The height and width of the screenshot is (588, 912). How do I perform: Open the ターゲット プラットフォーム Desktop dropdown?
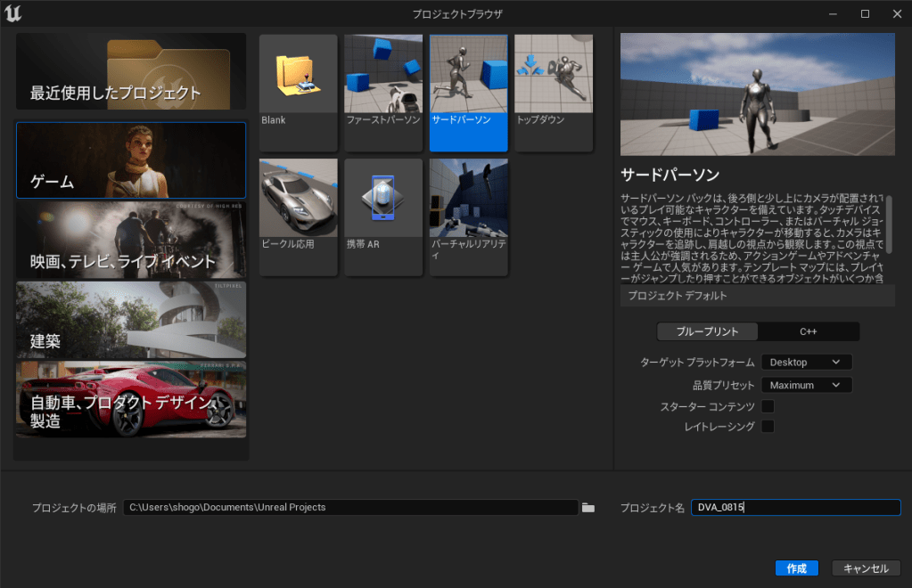point(806,363)
